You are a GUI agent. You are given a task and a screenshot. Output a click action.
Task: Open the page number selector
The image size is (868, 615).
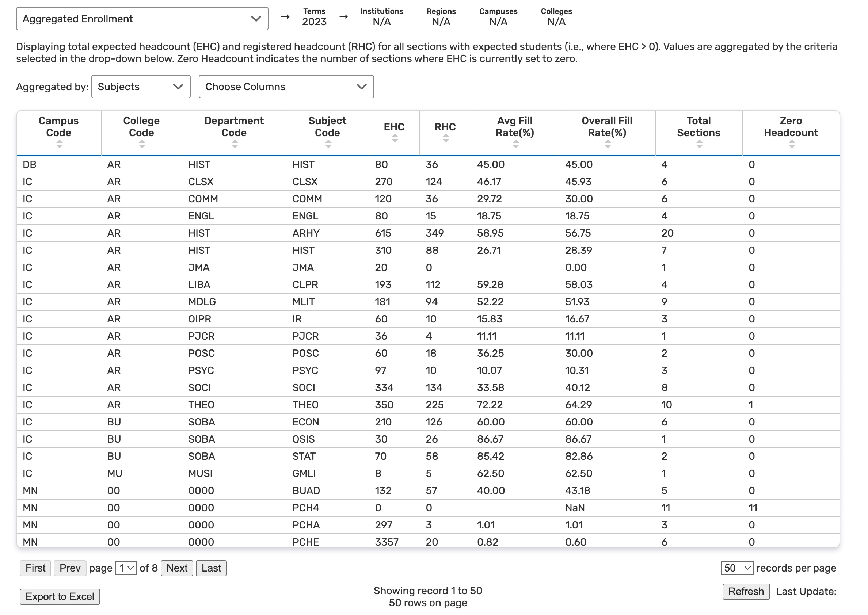coord(126,568)
